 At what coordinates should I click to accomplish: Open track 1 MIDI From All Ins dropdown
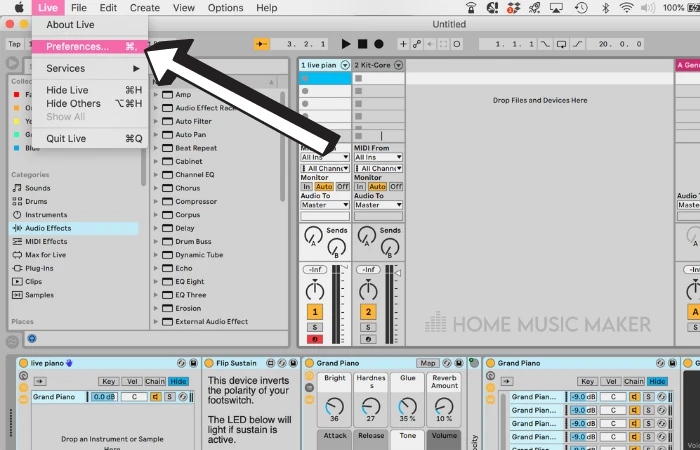coord(325,157)
